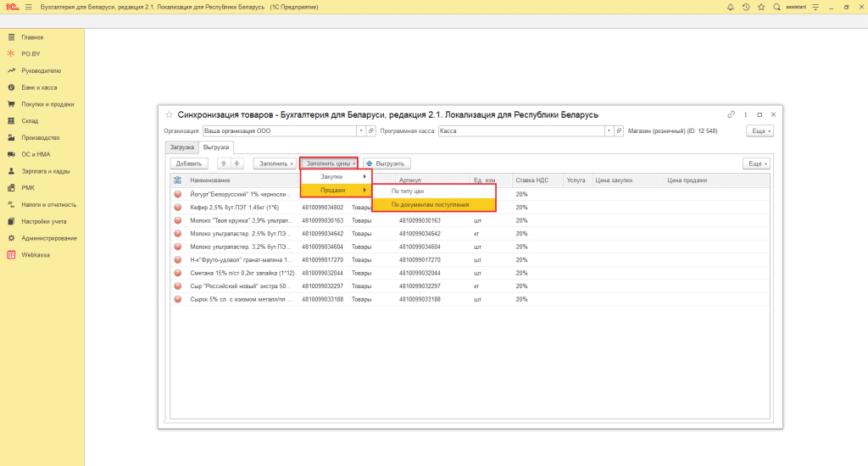Open ОС и НМА section
This screenshot has height=466, width=868.
tap(36, 154)
